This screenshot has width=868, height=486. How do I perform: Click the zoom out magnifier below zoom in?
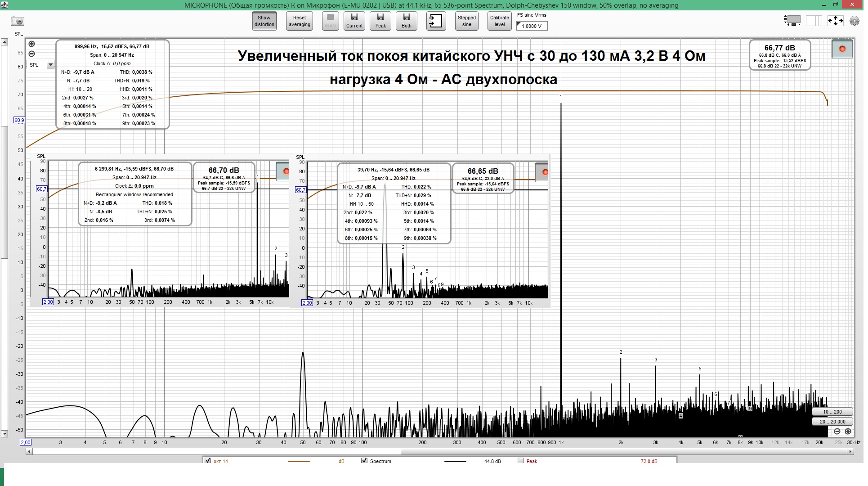tap(31, 54)
